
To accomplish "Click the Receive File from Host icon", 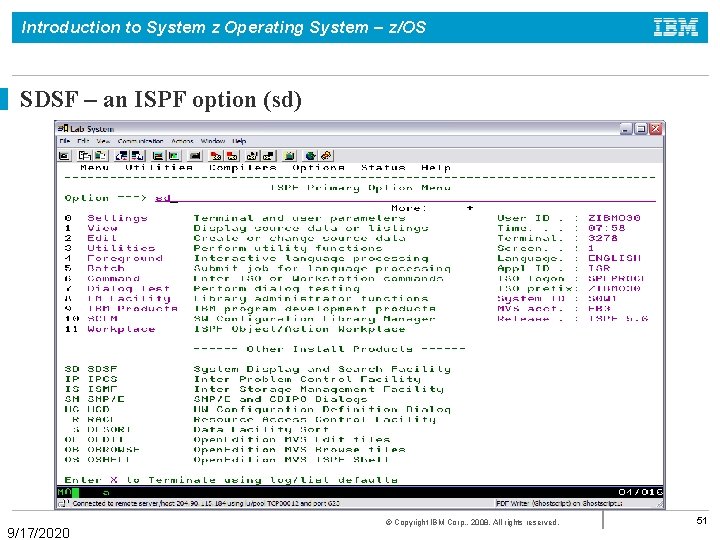I will click(137, 156).
